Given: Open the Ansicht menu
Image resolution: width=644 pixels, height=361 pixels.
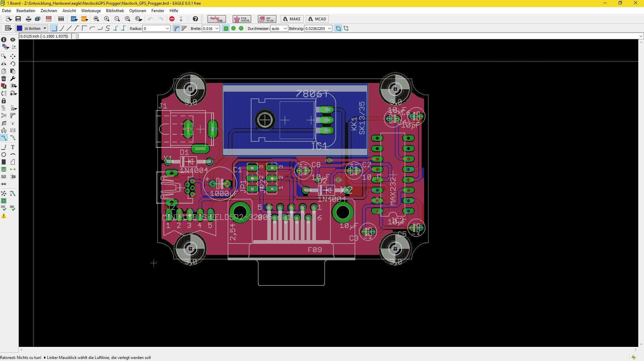Looking at the screenshot, I should 69,11.
